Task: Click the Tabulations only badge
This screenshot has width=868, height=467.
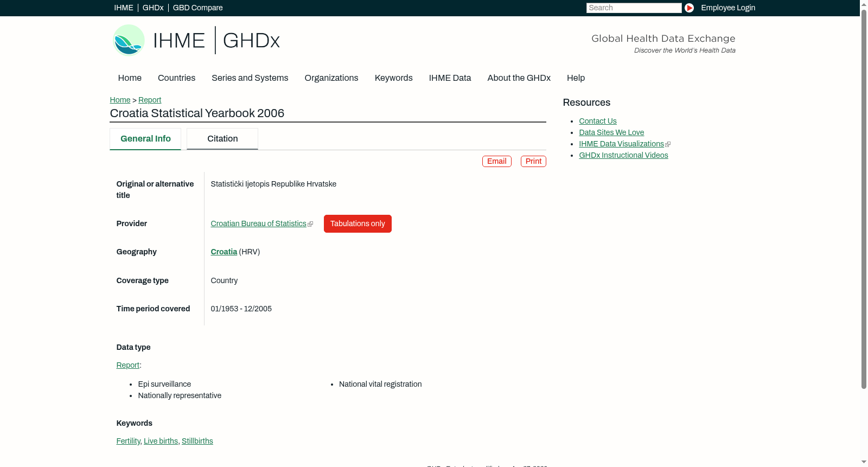Action: pos(358,223)
